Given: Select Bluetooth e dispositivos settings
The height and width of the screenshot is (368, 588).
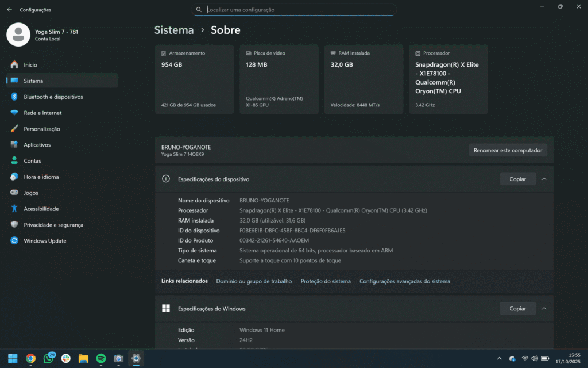Looking at the screenshot, I should point(52,97).
